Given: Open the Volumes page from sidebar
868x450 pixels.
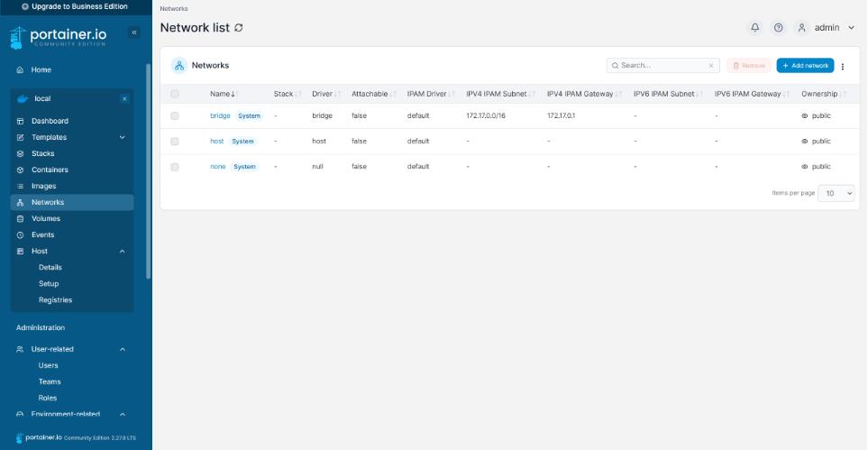Looking at the screenshot, I should (46, 219).
